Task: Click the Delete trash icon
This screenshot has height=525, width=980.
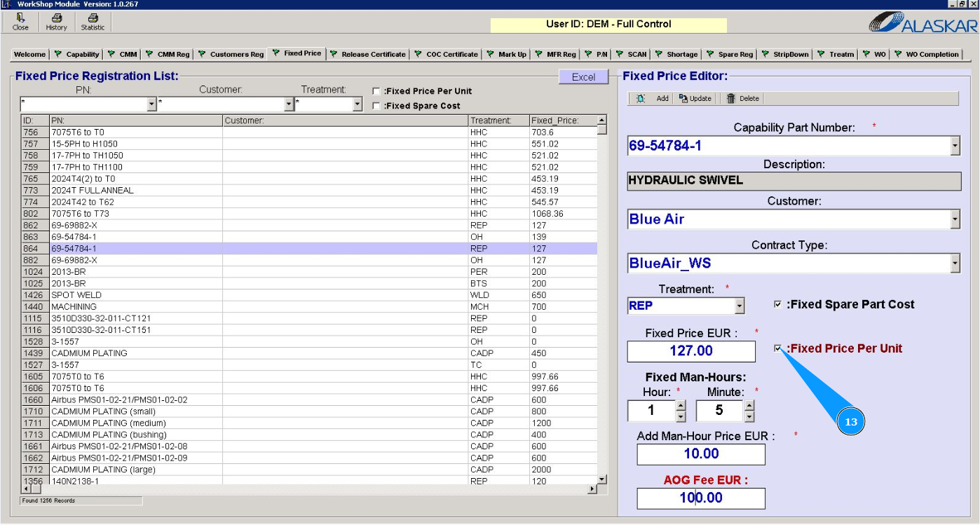Action: pyautogui.click(x=731, y=99)
